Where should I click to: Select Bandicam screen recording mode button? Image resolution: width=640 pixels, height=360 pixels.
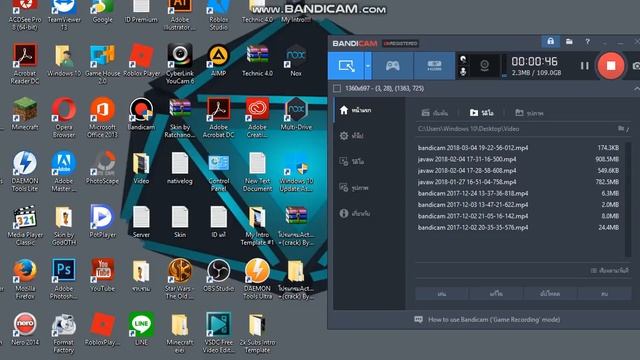pyautogui.click(x=346, y=66)
